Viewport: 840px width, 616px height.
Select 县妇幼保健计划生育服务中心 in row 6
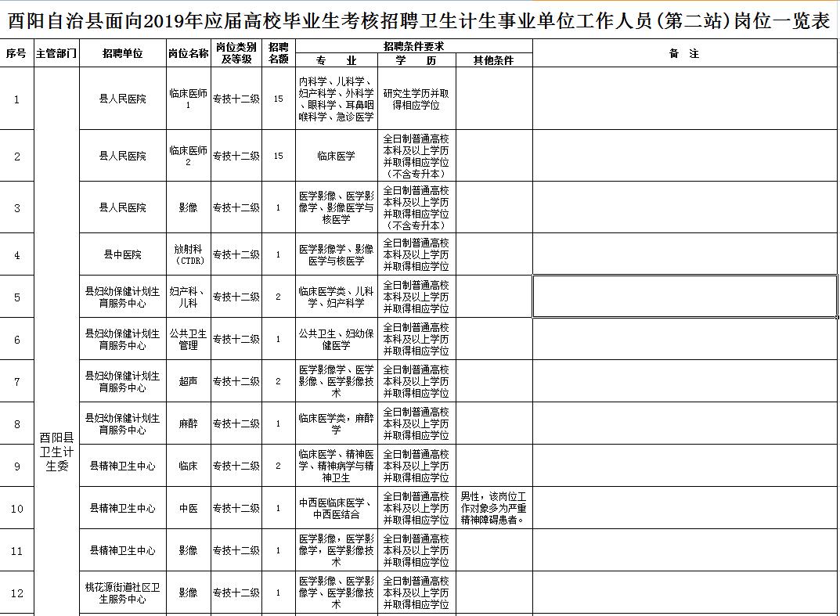click(x=123, y=339)
